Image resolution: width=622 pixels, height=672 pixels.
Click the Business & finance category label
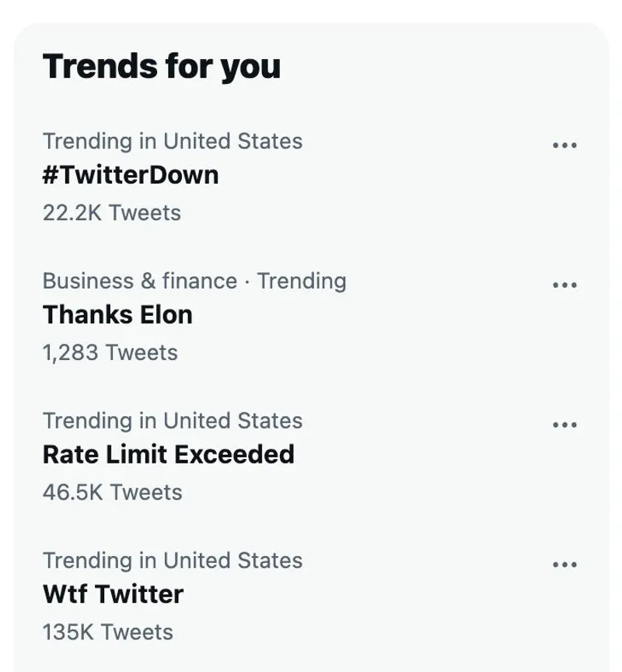[140, 281]
